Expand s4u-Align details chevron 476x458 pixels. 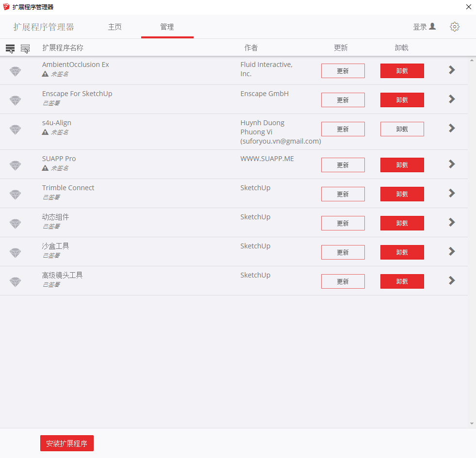coord(452,128)
